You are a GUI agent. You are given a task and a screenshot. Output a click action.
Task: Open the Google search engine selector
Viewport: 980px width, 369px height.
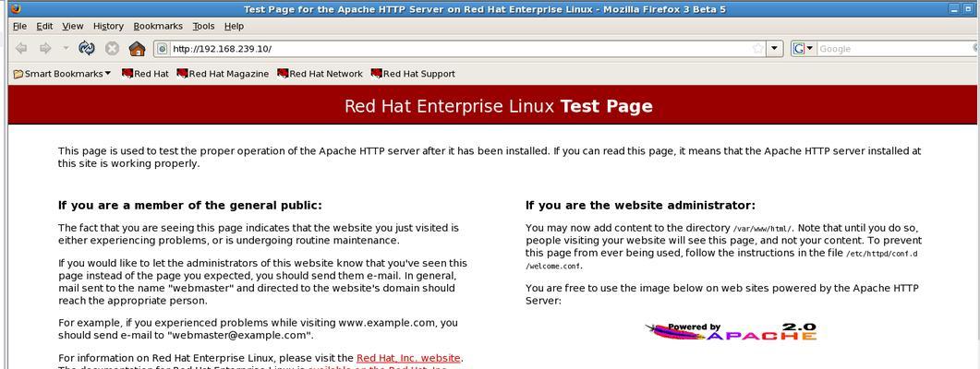803,49
